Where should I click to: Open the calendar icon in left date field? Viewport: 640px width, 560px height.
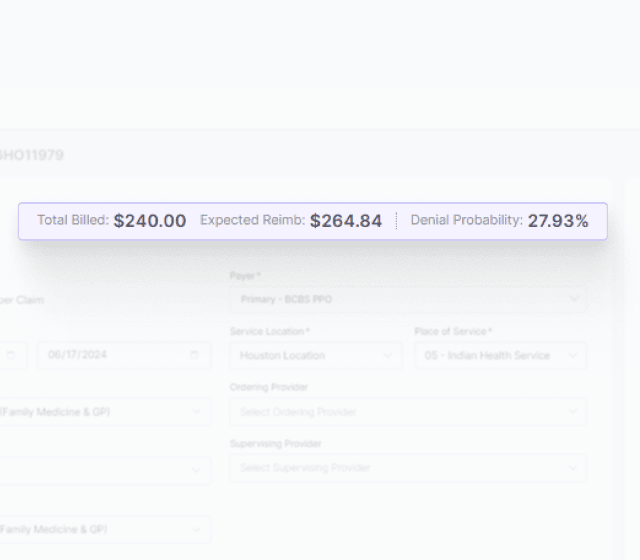coord(11,355)
